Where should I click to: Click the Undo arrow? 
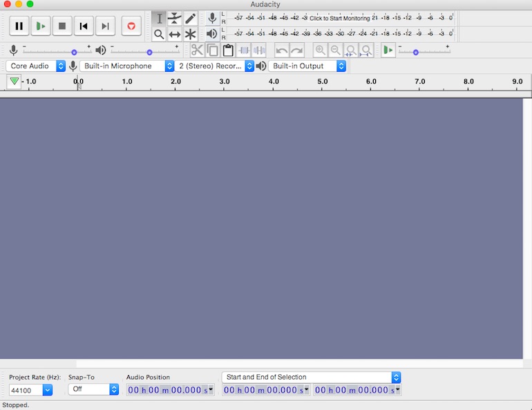coord(282,50)
